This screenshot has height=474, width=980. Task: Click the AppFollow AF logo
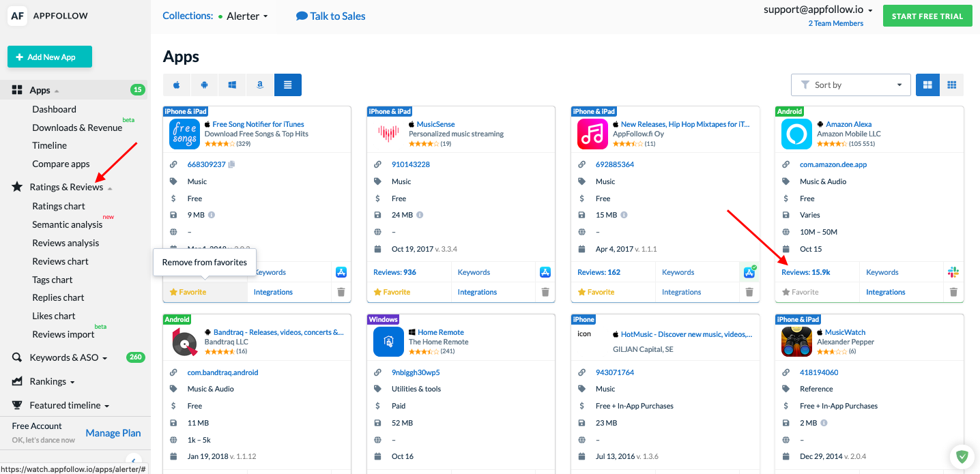(x=18, y=16)
